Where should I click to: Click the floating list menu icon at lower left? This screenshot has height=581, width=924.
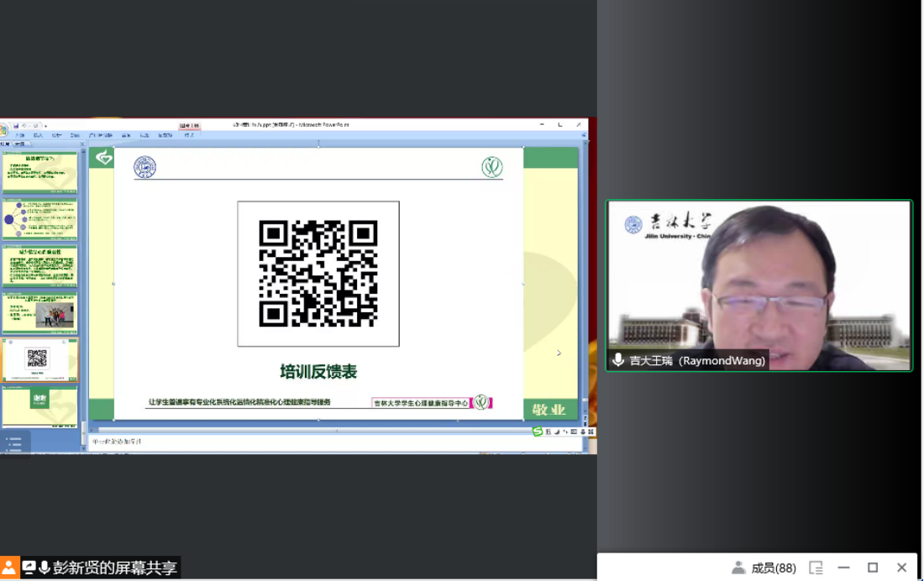(x=13, y=440)
